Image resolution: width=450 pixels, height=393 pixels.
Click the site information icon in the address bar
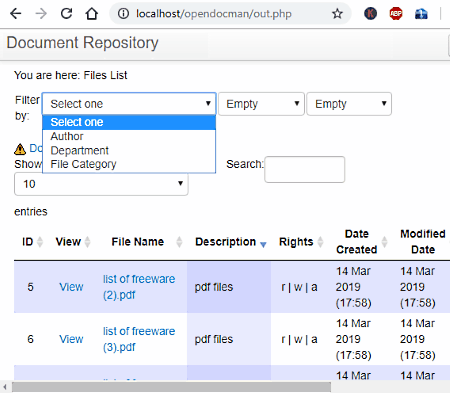(x=123, y=14)
